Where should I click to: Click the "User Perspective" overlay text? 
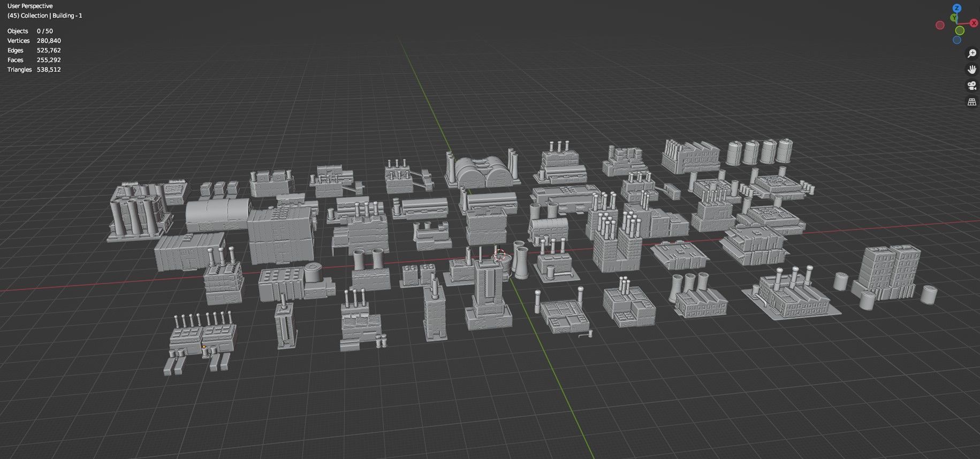point(30,6)
